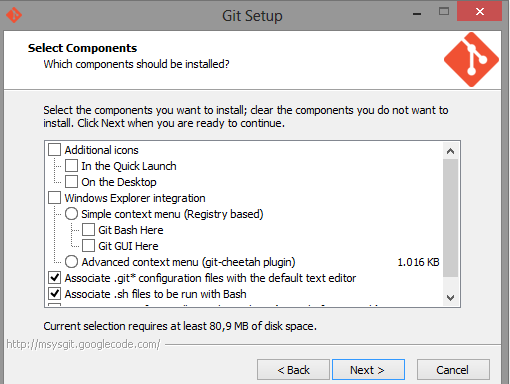Click the scroll up arrow of component list
This screenshot has height=384, width=510.
450,151
